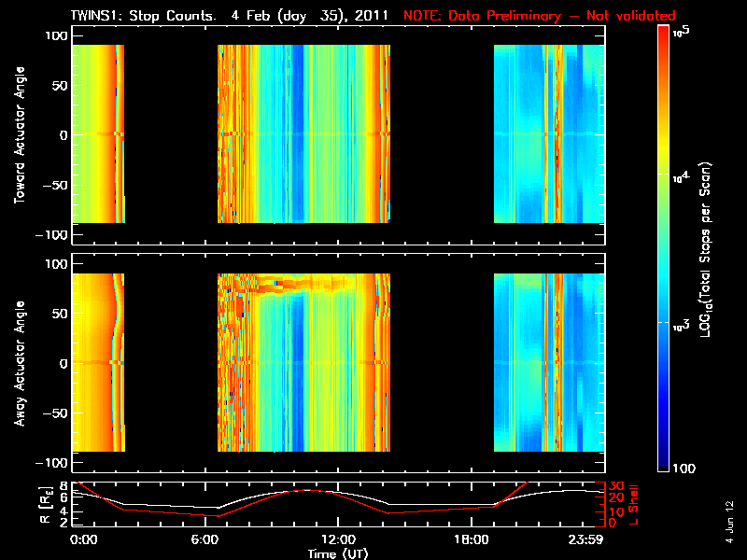The width and height of the screenshot is (747, 560).
Task: Click the red L Shell value '30'
Action: [616, 485]
